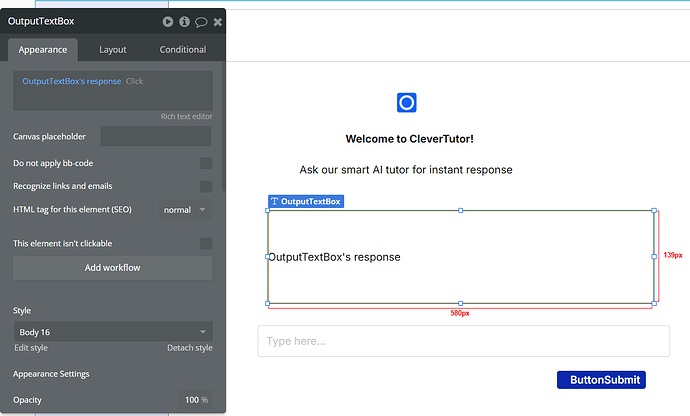The height and width of the screenshot is (416, 690).
Task: Click the Edit style link
Action: (31, 348)
